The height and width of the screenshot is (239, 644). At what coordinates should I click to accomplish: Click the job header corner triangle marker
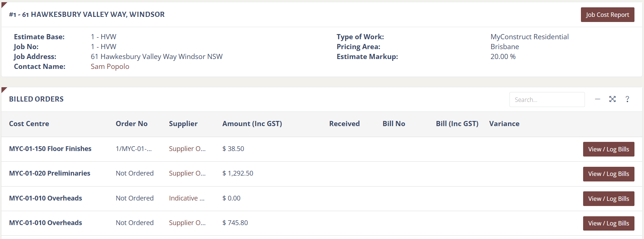pyautogui.click(x=4, y=5)
